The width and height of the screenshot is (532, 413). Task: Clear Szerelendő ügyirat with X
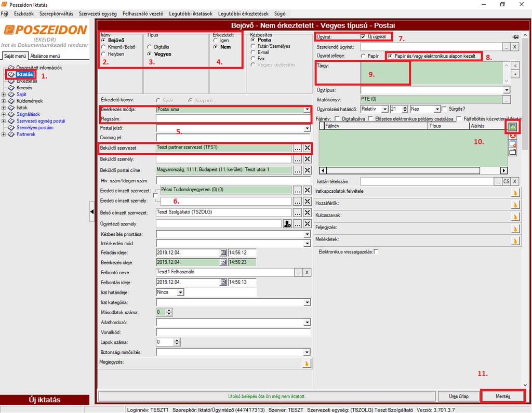[515, 47]
